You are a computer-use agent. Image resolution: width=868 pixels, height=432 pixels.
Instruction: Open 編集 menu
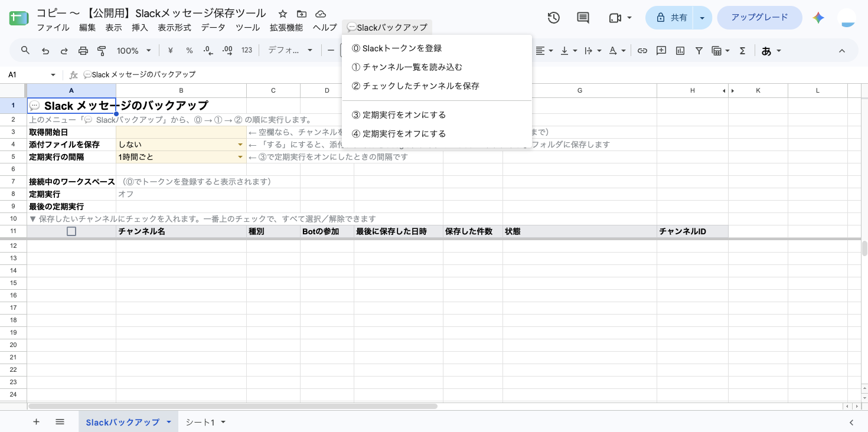pos(87,27)
